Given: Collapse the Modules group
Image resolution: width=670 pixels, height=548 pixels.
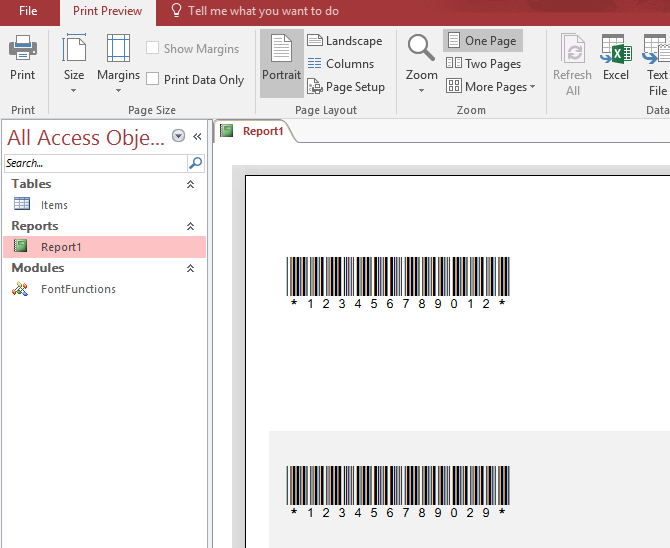Looking at the screenshot, I should point(191,268).
